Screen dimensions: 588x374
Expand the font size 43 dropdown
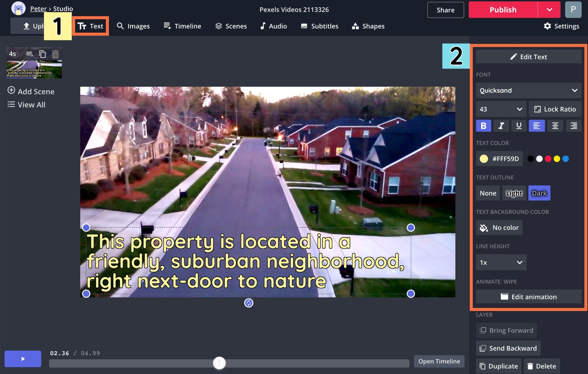tap(501, 109)
